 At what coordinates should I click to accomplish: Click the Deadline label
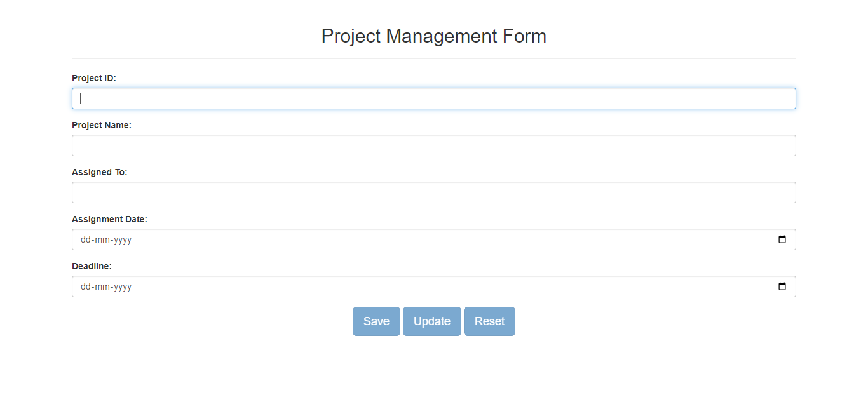tap(92, 266)
